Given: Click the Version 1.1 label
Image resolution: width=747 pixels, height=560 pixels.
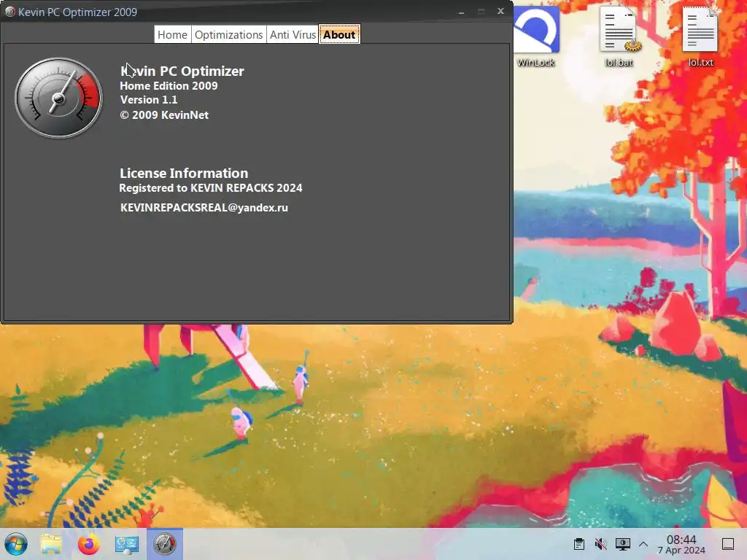Looking at the screenshot, I should (x=149, y=99).
